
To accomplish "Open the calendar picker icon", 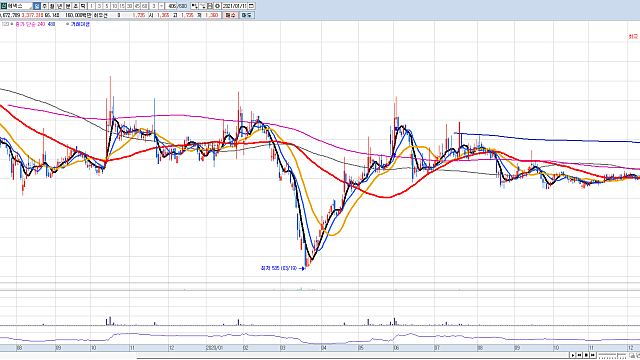I will [251, 6].
